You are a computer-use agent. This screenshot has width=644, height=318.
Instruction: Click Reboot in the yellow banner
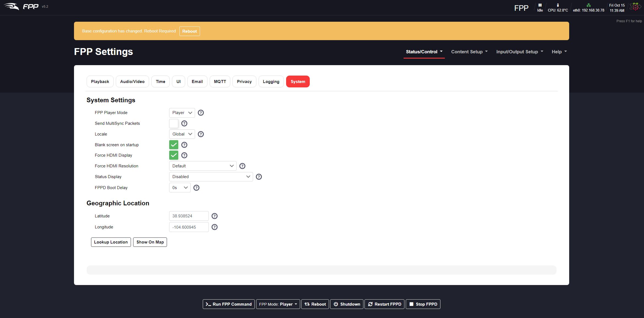(190, 31)
